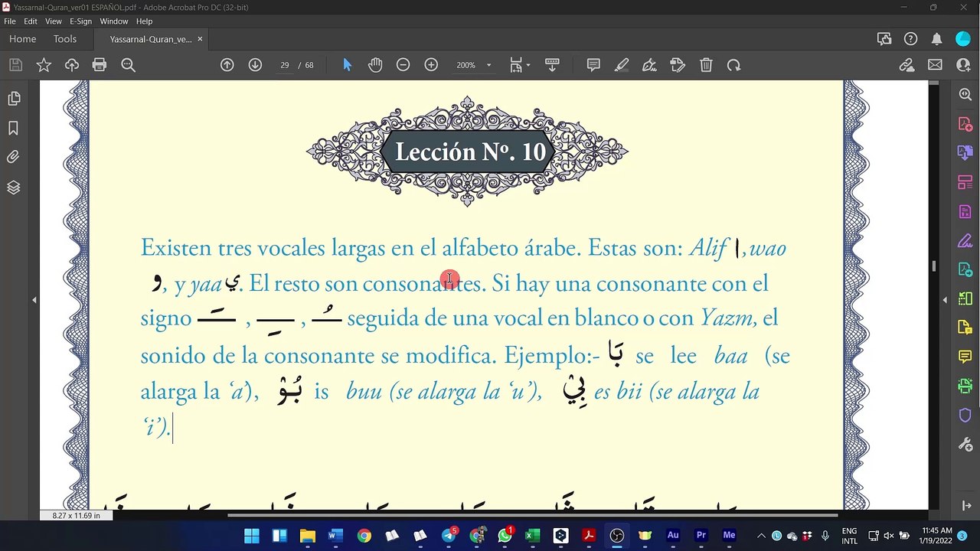Screen dimensions: 980x551
Task: Click the trash Delete icon
Action: [706, 65]
